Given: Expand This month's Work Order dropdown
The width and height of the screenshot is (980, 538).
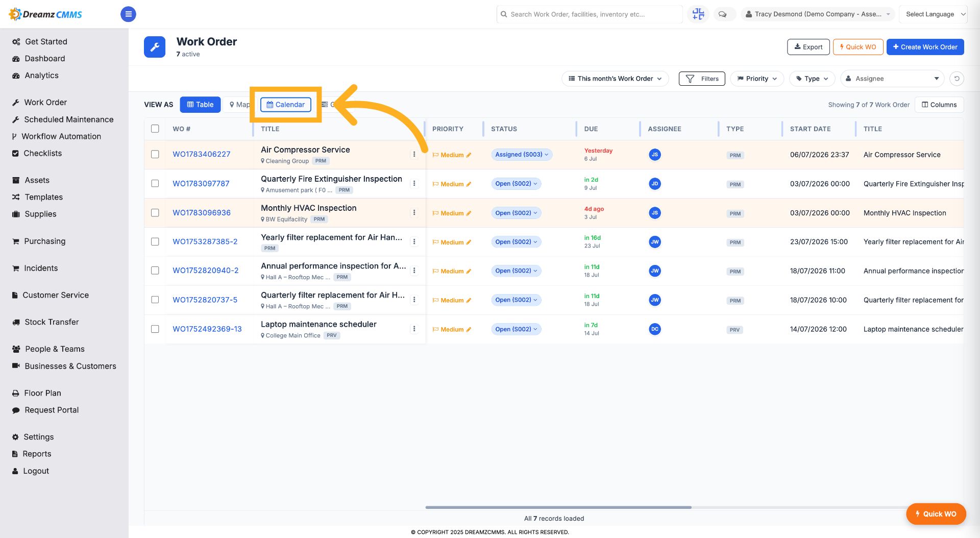Looking at the screenshot, I should 615,79.
